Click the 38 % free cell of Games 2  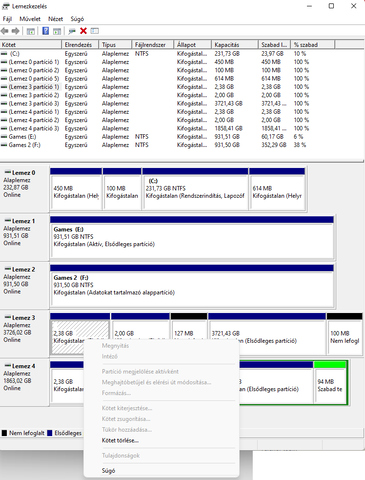pos(300,145)
